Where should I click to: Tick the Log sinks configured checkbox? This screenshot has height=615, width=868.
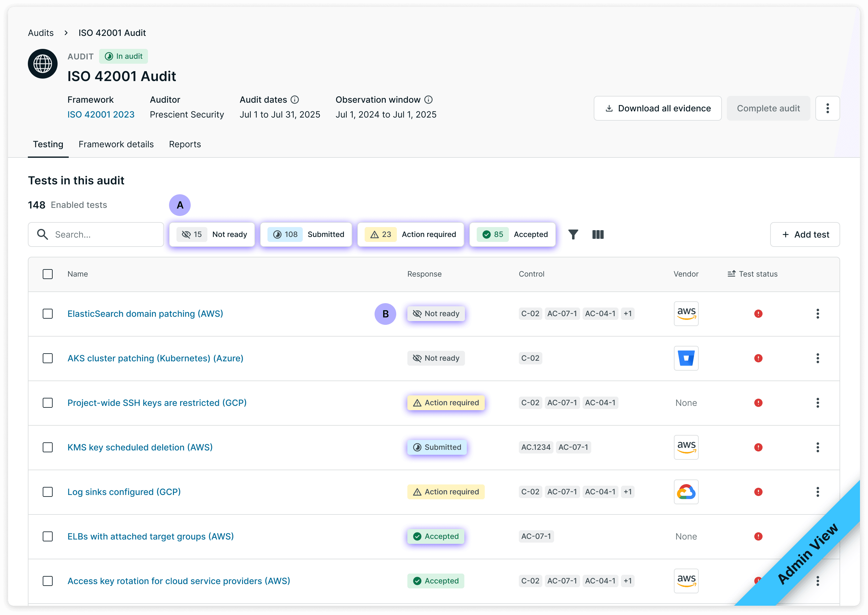coord(48,492)
